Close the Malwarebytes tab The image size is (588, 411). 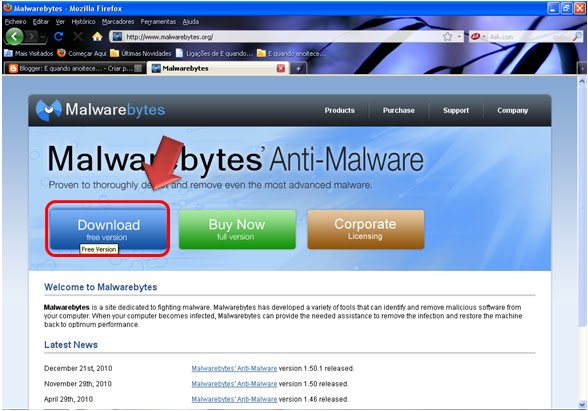[x=280, y=68]
